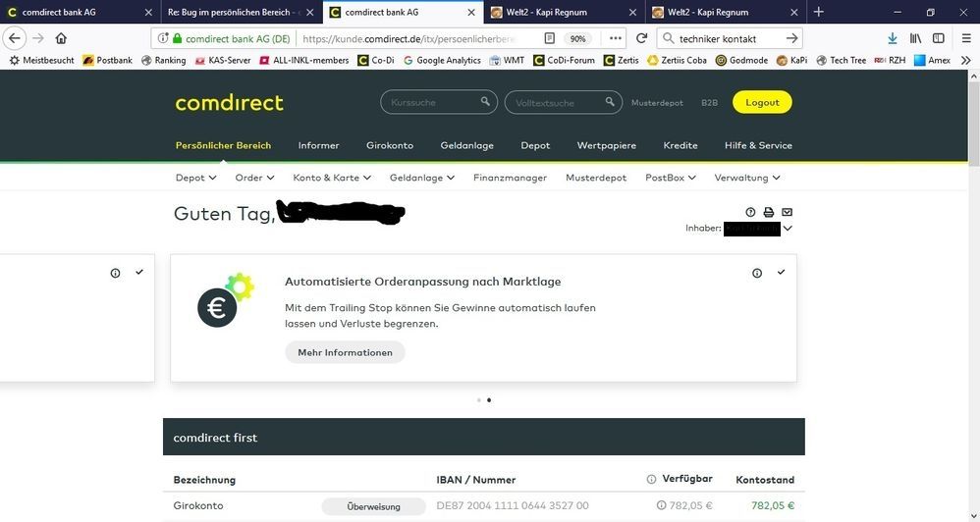Image resolution: width=980 pixels, height=522 pixels.
Task: Open page actions three-dot menu in address bar
Action: pos(615,38)
